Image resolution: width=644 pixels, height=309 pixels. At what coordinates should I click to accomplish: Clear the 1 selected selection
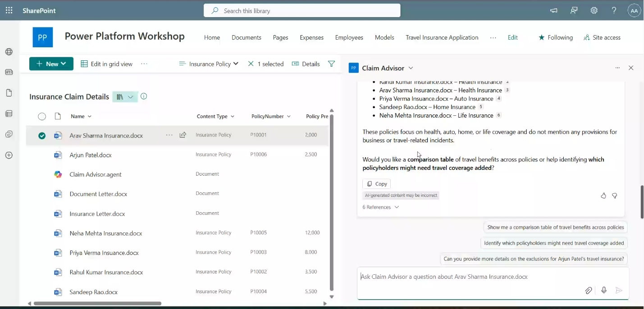click(x=251, y=64)
